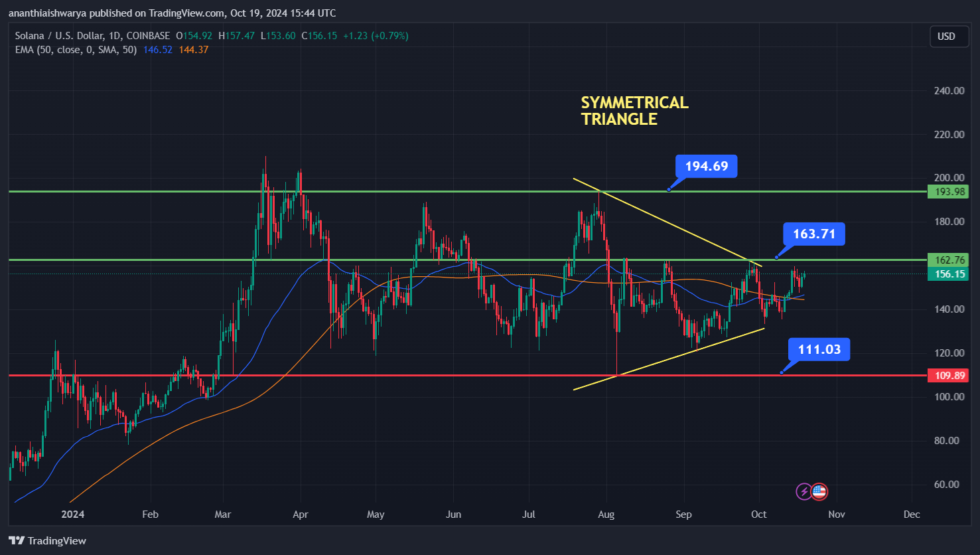This screenshot has width=980, height=555.
Task: Click the 140.00 price axis label
Action: (949, 309)
